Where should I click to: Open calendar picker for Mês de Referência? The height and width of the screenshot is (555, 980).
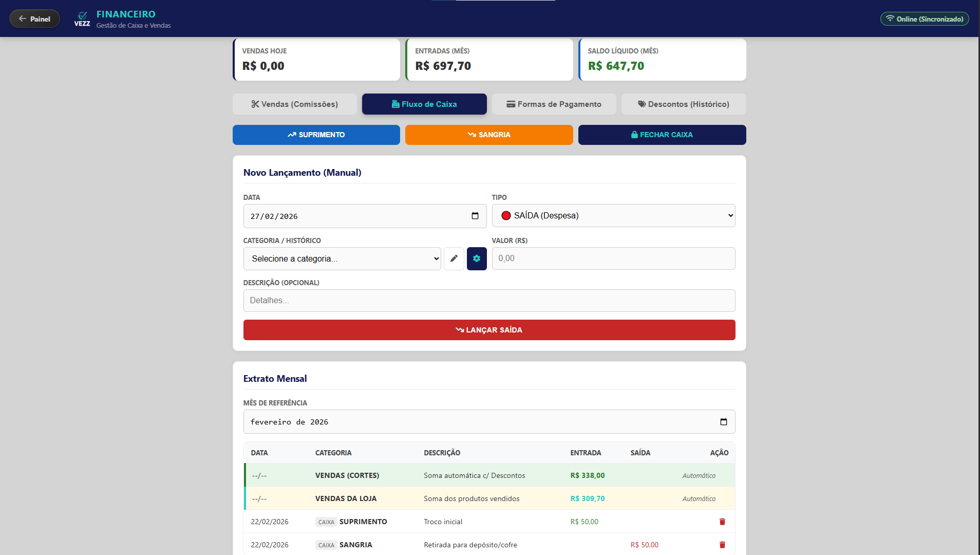[x=724, y=422]
